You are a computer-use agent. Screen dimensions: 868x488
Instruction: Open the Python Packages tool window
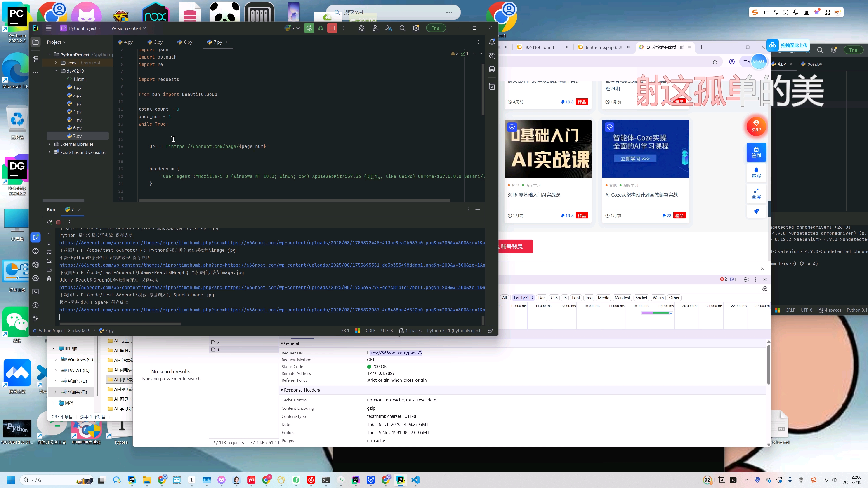coord(35,265)
